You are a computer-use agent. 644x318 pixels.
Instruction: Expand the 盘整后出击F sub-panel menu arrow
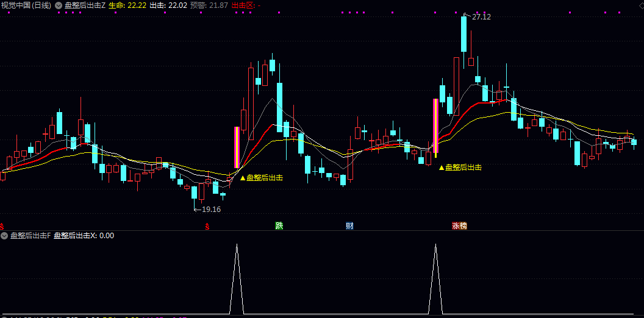4,236
